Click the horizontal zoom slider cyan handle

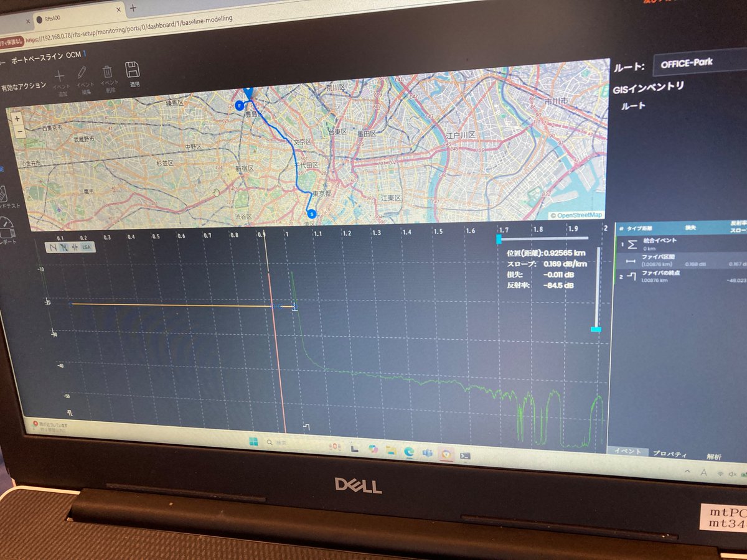pos(499,238)
